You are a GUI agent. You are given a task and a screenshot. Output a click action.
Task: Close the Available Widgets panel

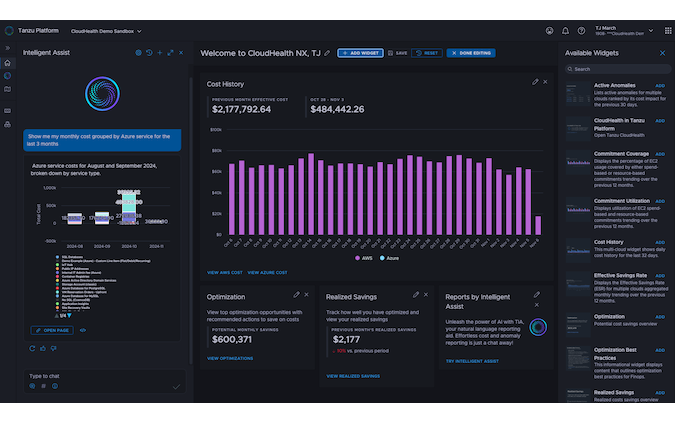point(662,53)
